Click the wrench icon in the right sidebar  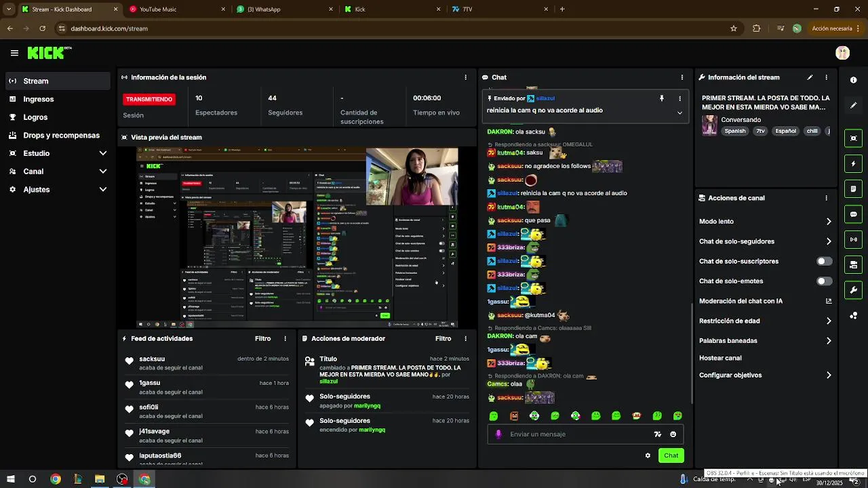(853, 290)
